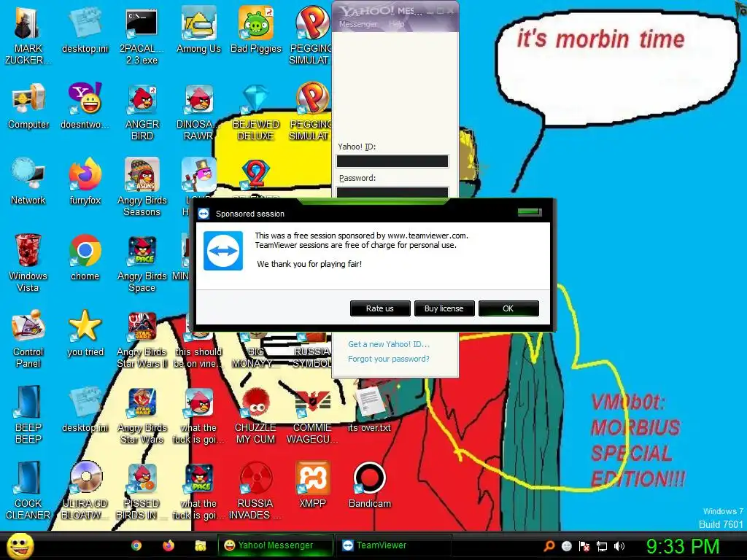Focus the Yahoo Password input field
This screenshot has height=560, width=747.
click(x=392, y=192)
